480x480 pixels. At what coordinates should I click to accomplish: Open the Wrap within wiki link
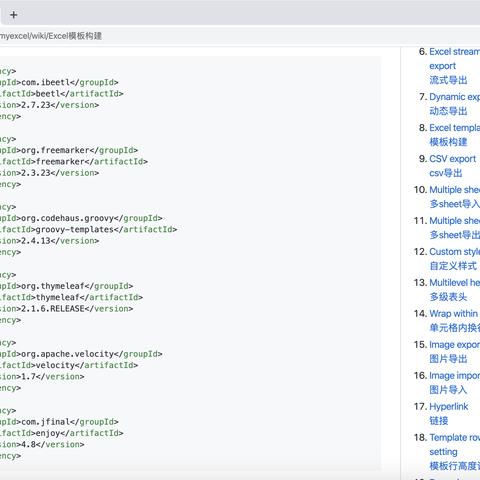453,314
